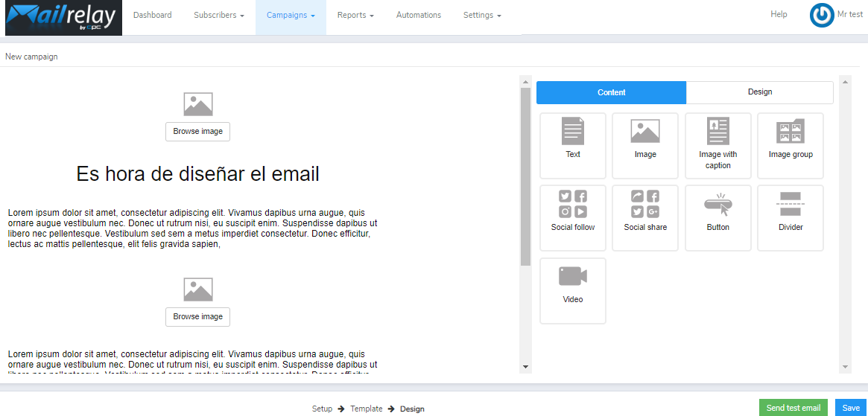Viewport: 868px width, 416px height.
Task: Open the Mr test user avatar
Action: coord(822,16)
